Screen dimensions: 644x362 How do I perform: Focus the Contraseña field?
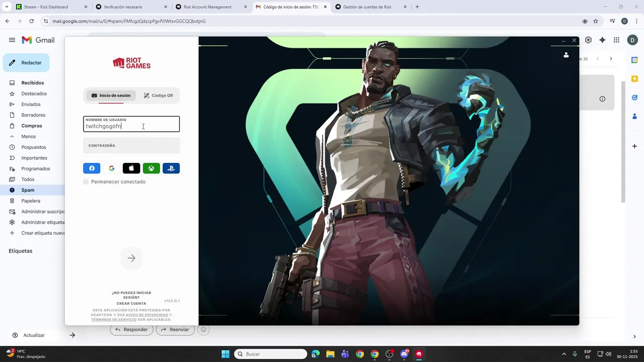point(131,146)
